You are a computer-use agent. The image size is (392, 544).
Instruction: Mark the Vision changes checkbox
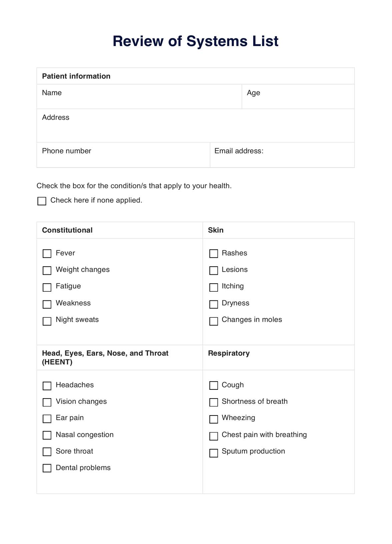tap(47, 402)
